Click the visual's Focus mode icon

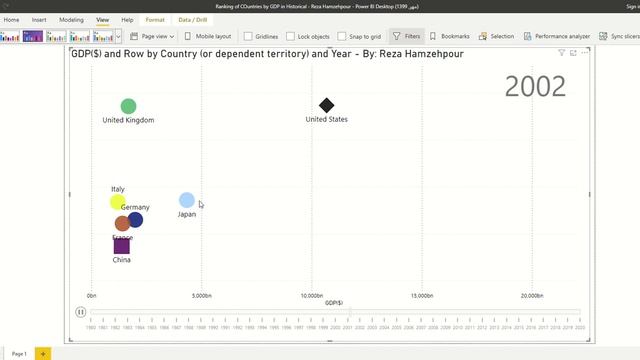(573, 53)
